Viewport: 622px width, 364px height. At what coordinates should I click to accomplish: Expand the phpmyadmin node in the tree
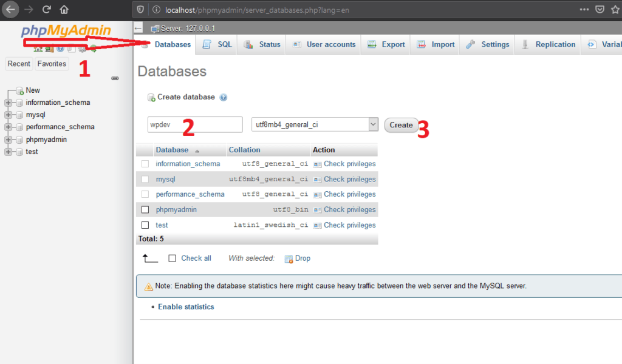coord(8,140)
